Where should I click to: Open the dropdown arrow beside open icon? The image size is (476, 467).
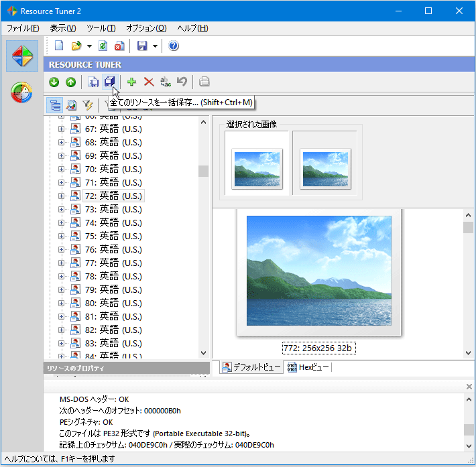pyautogui.click(x=89, y=46)
